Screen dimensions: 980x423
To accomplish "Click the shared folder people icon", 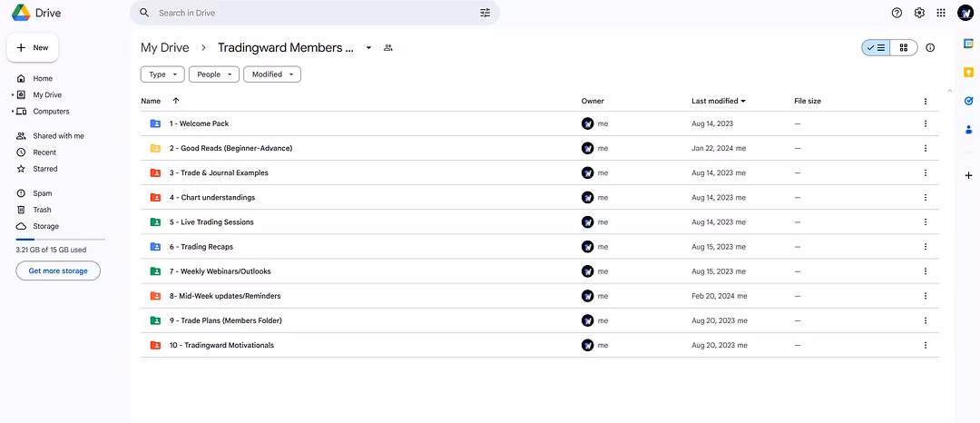I will click(388, 48).
